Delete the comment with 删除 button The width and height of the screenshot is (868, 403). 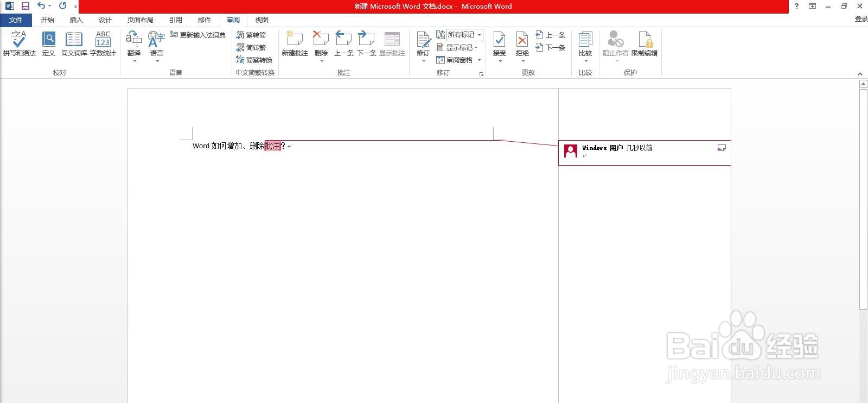(x=321, y=42)
